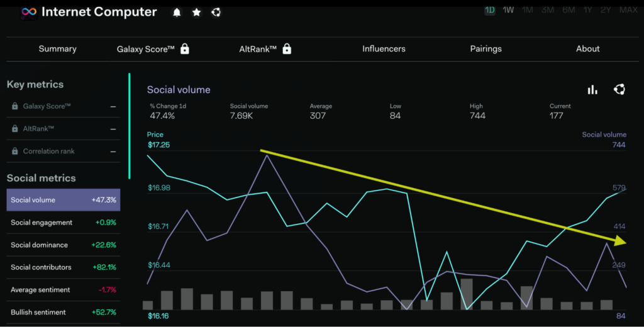Screen dimensions: 644x327
Task: Click the share icon in Social volume chart header
Action: [619, 89]
